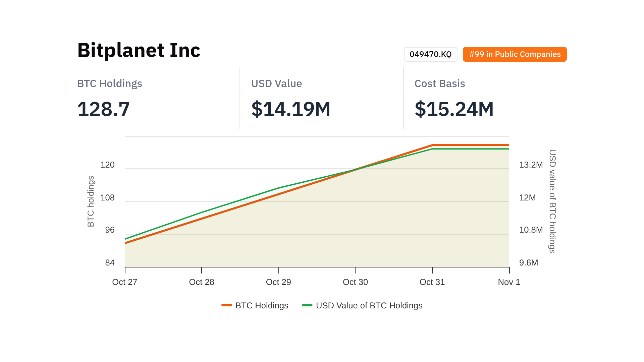Click the Oct 27 x-axis label
The height and width of the screenshot is (362, 644).
point(125,282)
